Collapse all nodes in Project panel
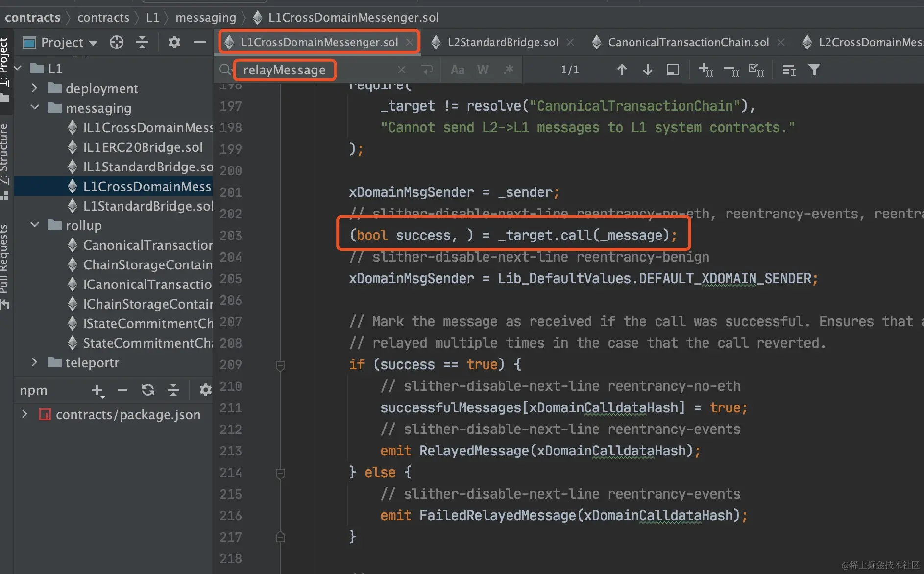This screenshot has height=574, width=924. pyautogui.click(x=142, y=43)
